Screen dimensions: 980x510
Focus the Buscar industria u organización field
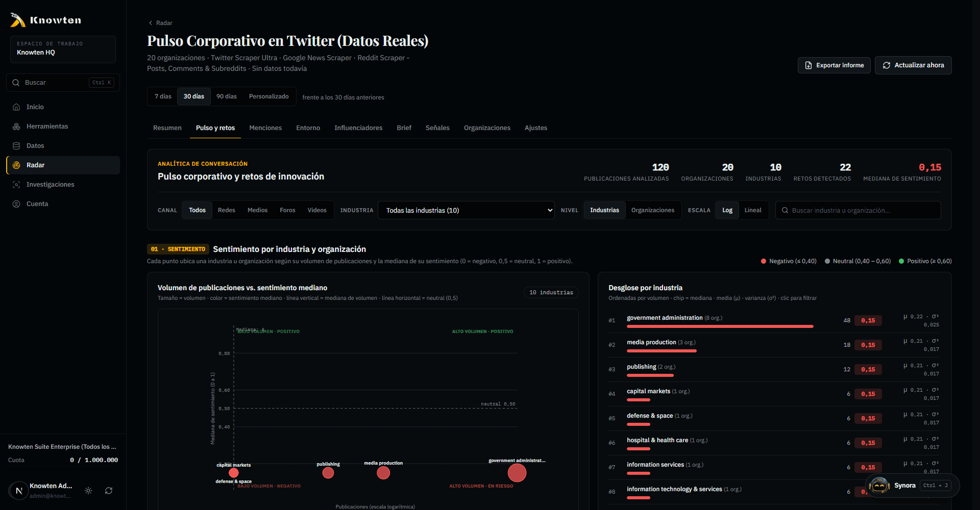858,210
